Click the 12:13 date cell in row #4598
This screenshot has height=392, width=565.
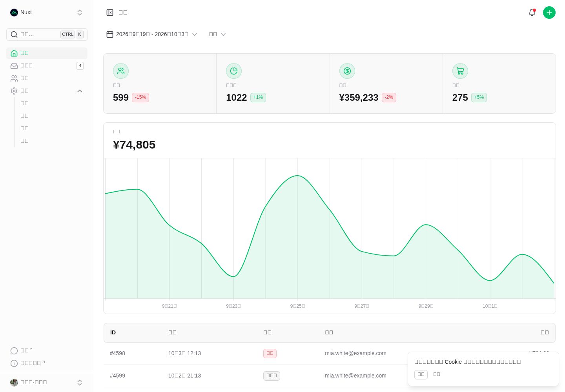pos(185,353)
